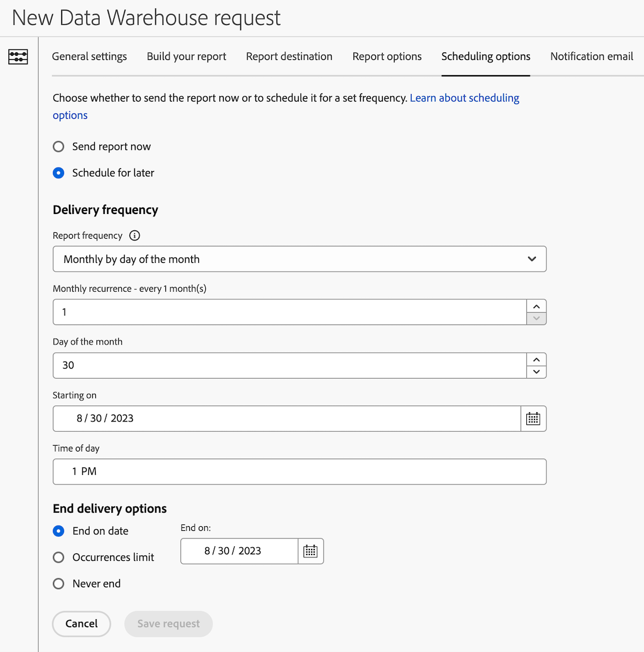Open the Report frequency info tooltip icon

pos(134,235)
